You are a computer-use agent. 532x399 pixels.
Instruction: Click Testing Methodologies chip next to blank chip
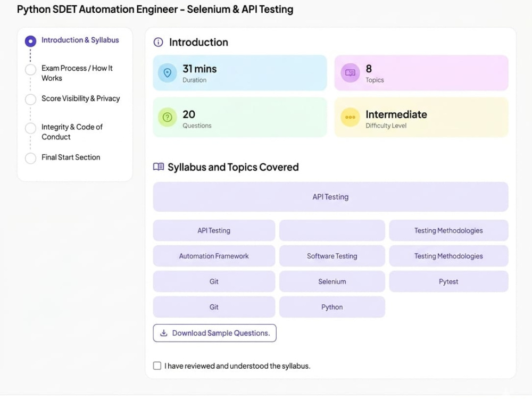(x=448, y=230)
